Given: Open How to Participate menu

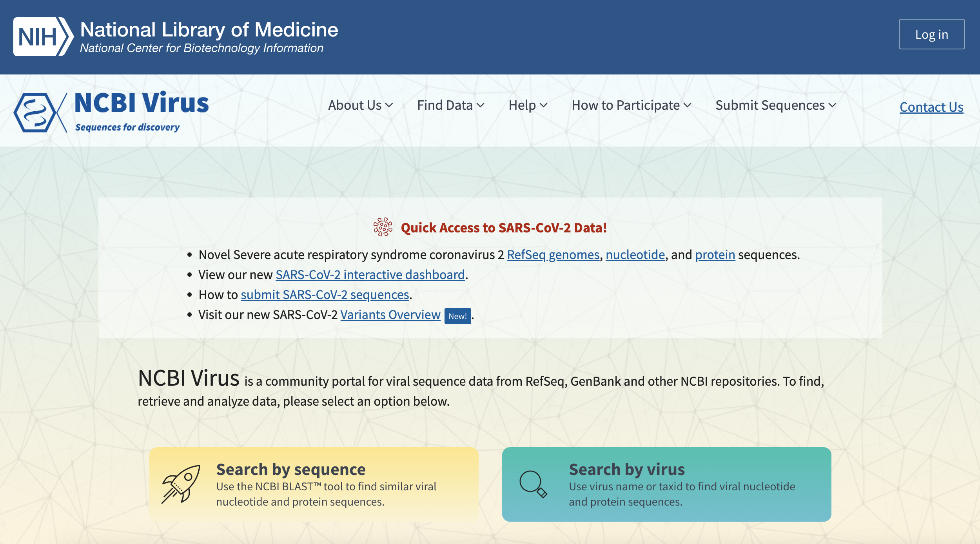Looking at the screenshot, I should tap(631, 105).
